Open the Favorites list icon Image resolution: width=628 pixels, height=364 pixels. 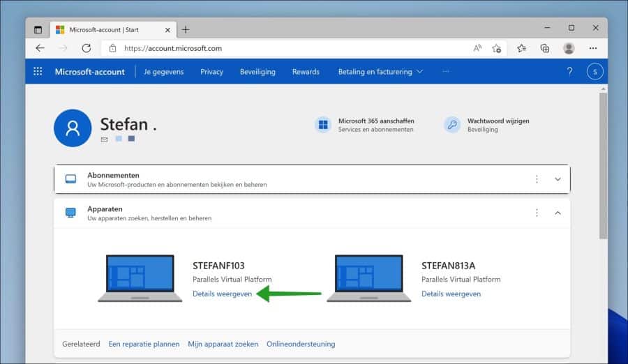click(521, 48)
